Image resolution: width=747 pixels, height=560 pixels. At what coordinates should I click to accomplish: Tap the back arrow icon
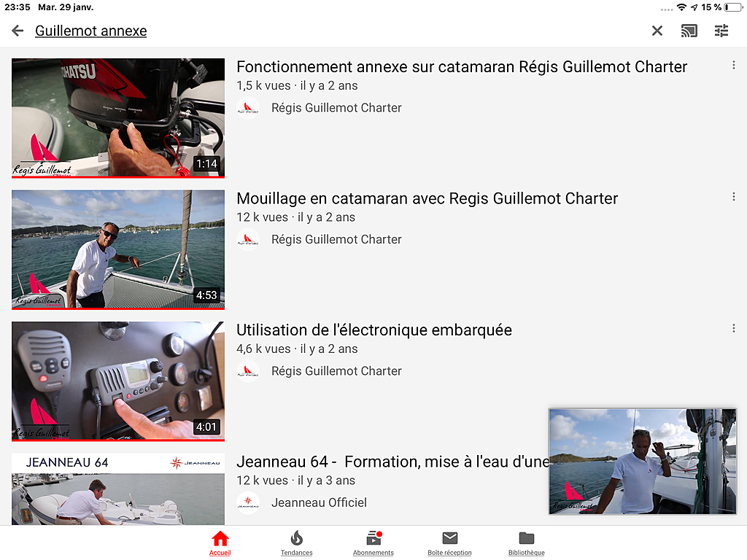pos(18,31)
